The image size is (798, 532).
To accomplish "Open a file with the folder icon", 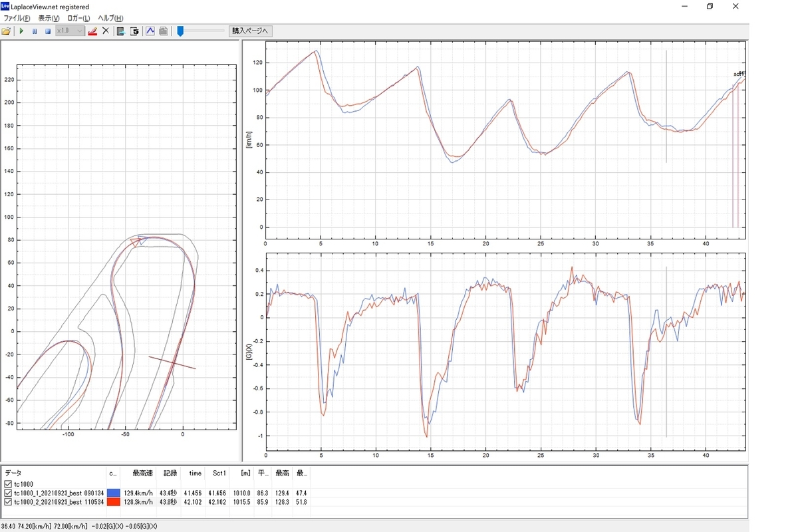I will pos(7,31).
